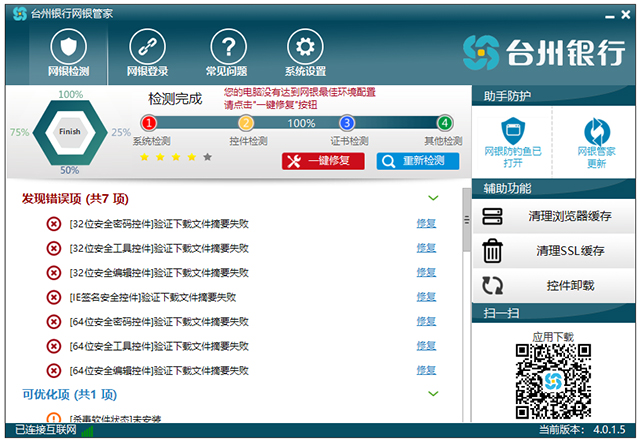
Task: Click the 清理SSL缓存 trash icon
Action: pos(492,251)
